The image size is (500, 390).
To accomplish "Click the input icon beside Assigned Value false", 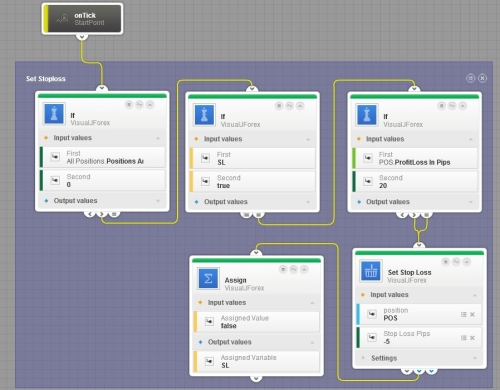I will point(209,321).
